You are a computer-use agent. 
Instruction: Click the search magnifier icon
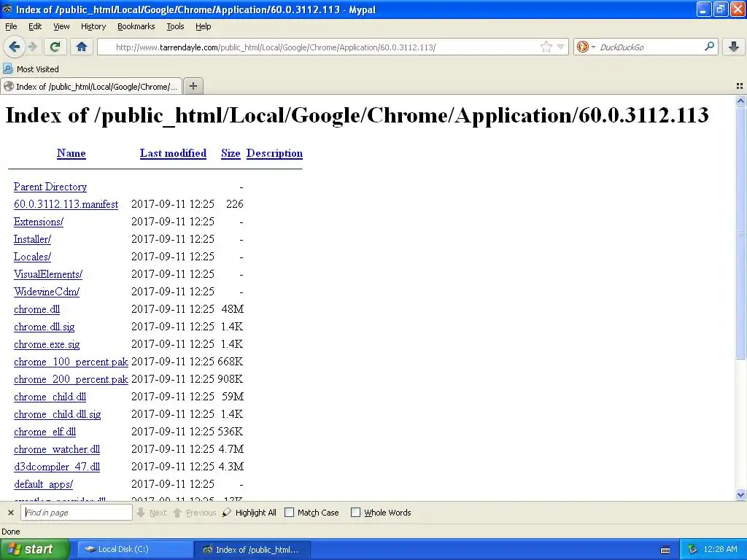click(x=709, y=47)
